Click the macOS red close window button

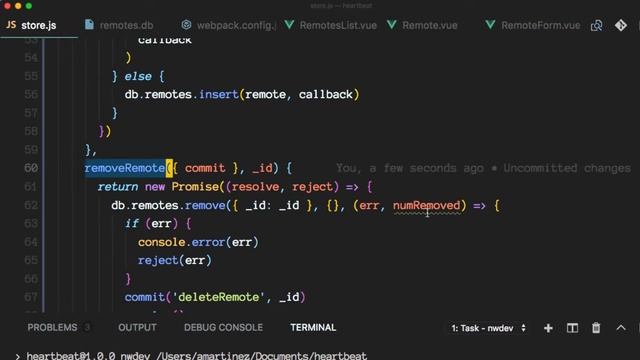tap(7, 6)
